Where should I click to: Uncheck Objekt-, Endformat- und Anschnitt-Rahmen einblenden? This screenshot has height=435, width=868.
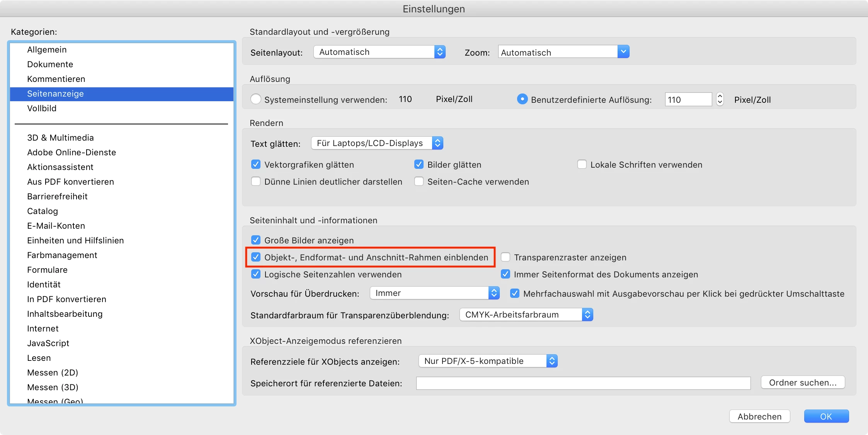click(256, 257)
